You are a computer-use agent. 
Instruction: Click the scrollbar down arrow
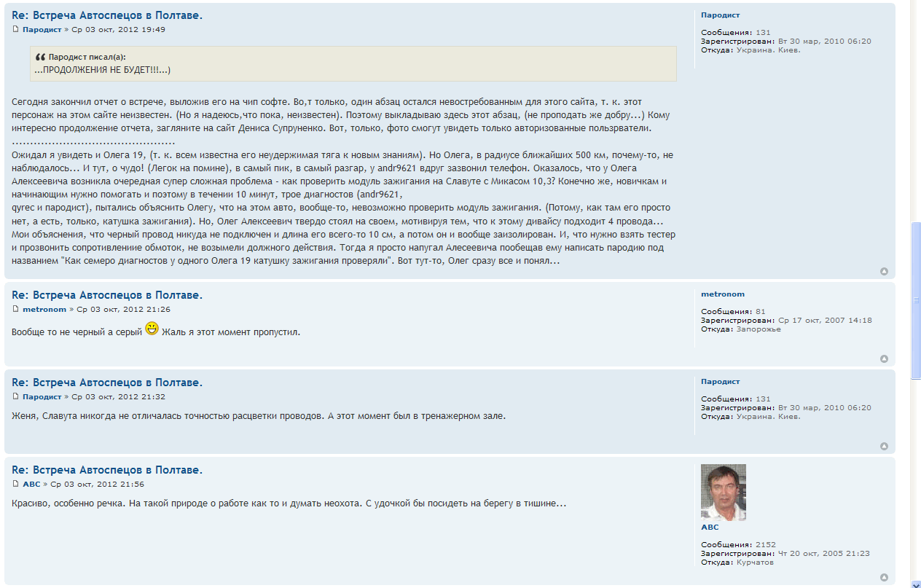(916, 583)
